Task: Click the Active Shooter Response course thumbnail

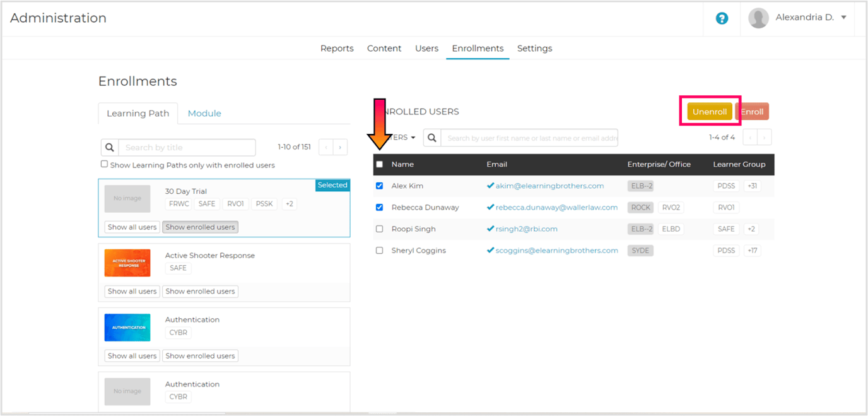Action: (127, 262)
